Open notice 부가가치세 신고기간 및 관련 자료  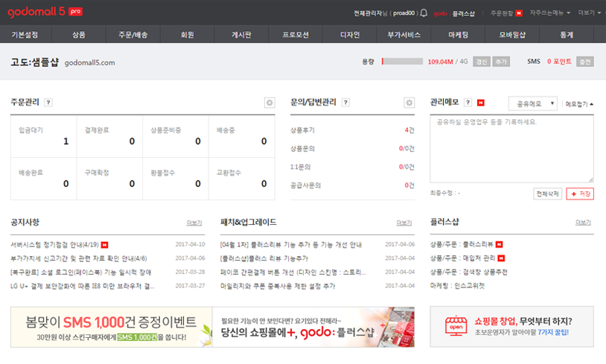tap(79, 258)
